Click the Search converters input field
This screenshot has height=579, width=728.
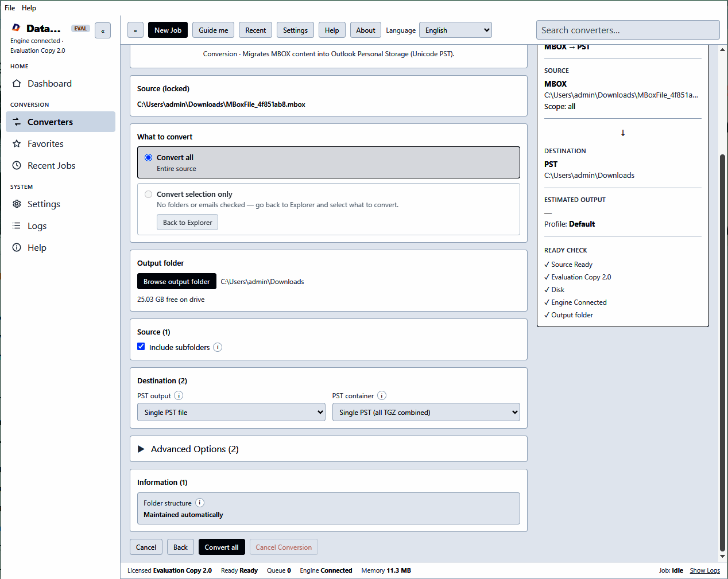point(628,30)
